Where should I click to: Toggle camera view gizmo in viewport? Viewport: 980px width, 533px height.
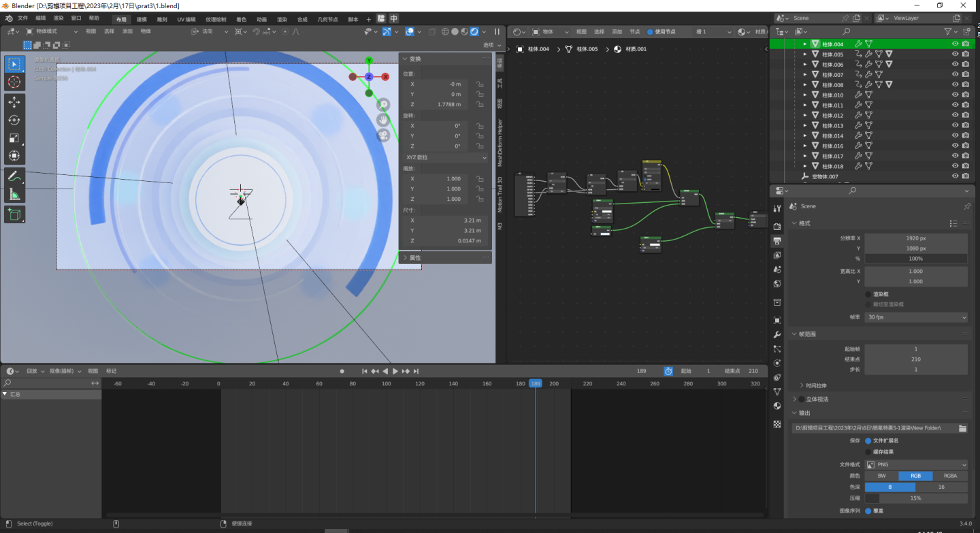[384, 135]
